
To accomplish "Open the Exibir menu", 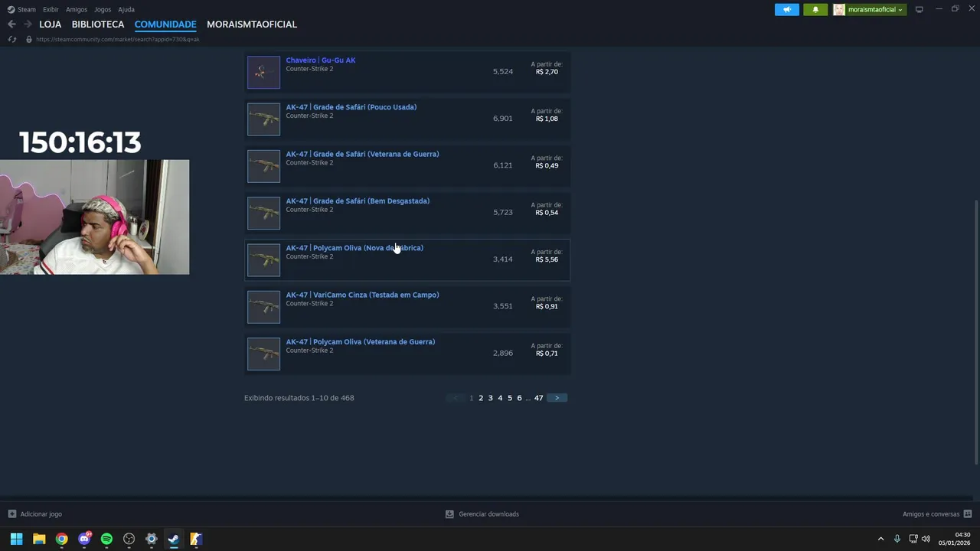I will pos(51,9).
